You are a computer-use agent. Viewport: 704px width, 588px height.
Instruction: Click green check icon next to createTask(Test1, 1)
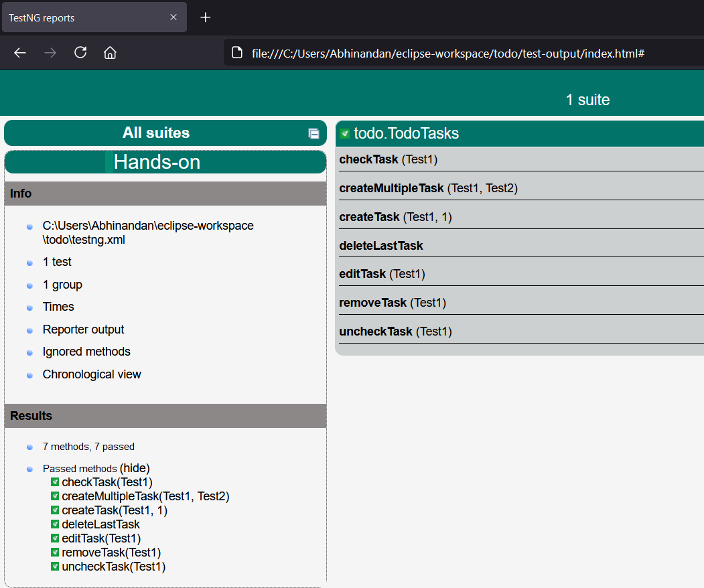point(55,510)
